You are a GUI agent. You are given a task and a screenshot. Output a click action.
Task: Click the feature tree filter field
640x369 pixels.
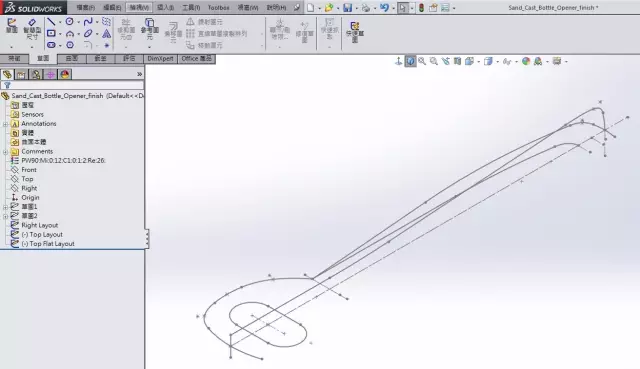pyautogui.click(x=72, y=85)
